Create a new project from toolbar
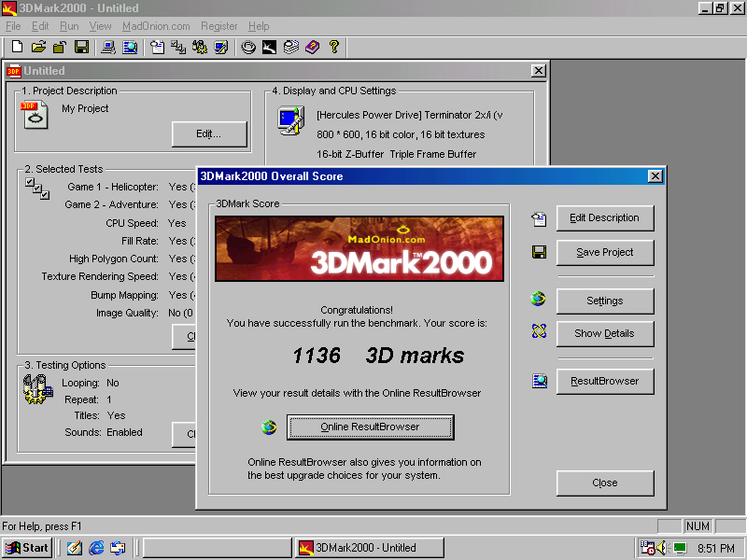 (17, 47)
